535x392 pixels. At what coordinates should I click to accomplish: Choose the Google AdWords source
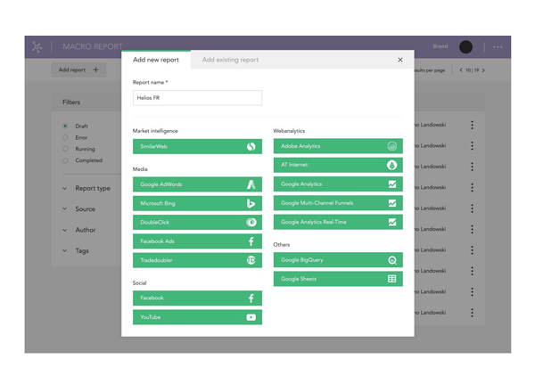[197, 184]
